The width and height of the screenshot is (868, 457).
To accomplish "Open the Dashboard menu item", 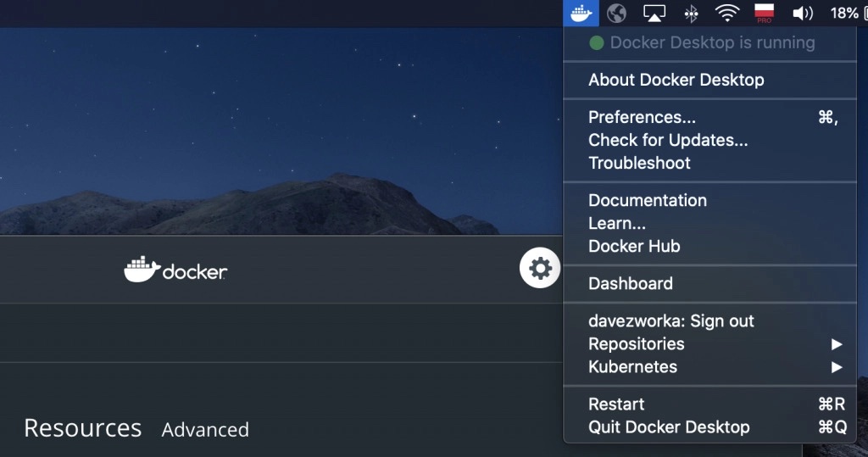I will click(709, 284).
